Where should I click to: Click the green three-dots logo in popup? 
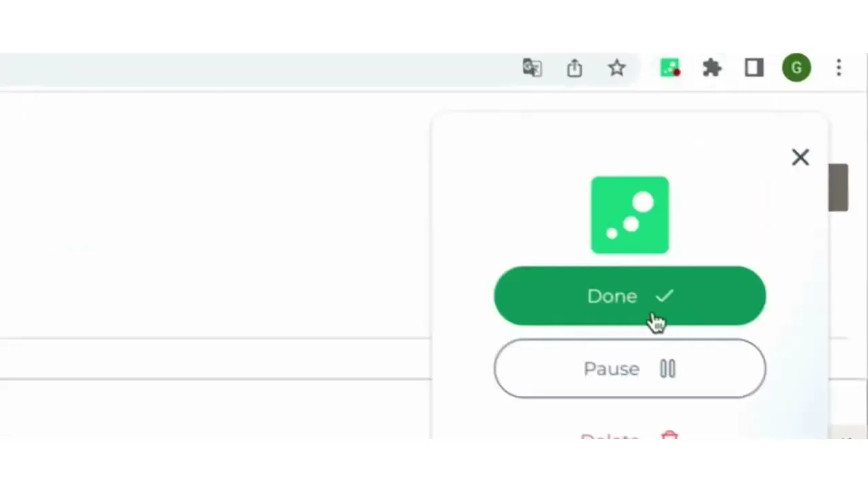(x=630, y=215)
